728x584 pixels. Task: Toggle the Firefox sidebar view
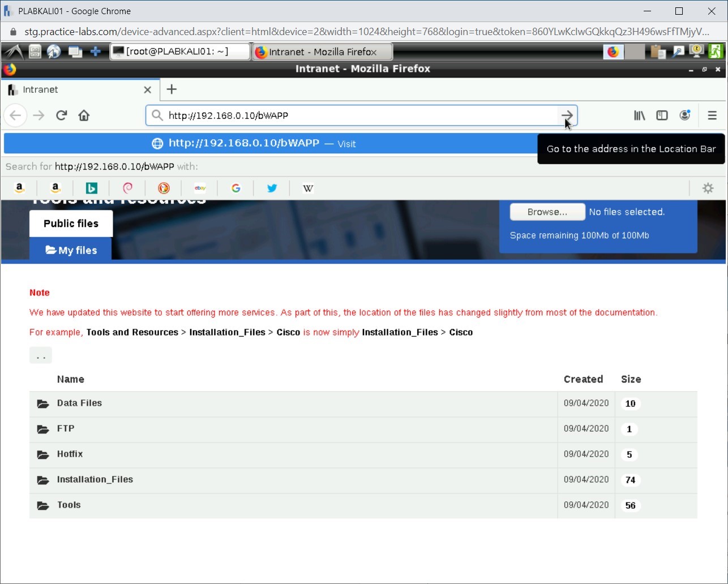[662, 115]
